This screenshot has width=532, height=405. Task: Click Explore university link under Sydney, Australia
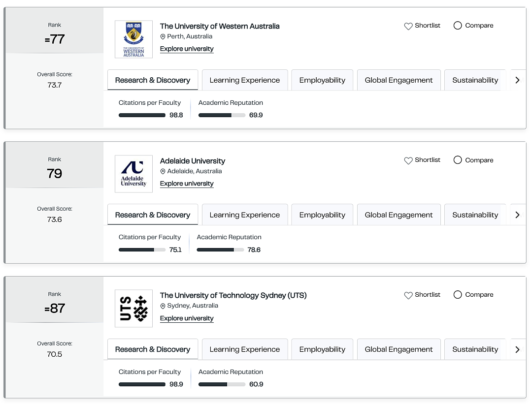pyautogui.click(x=187, y=318)
